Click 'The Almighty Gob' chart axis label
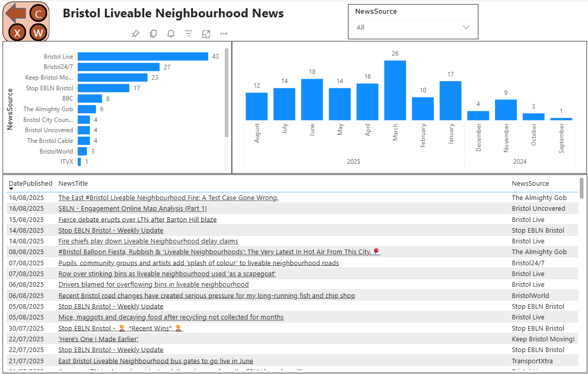The height and width of the screenshot is (374, 588). 48,109
